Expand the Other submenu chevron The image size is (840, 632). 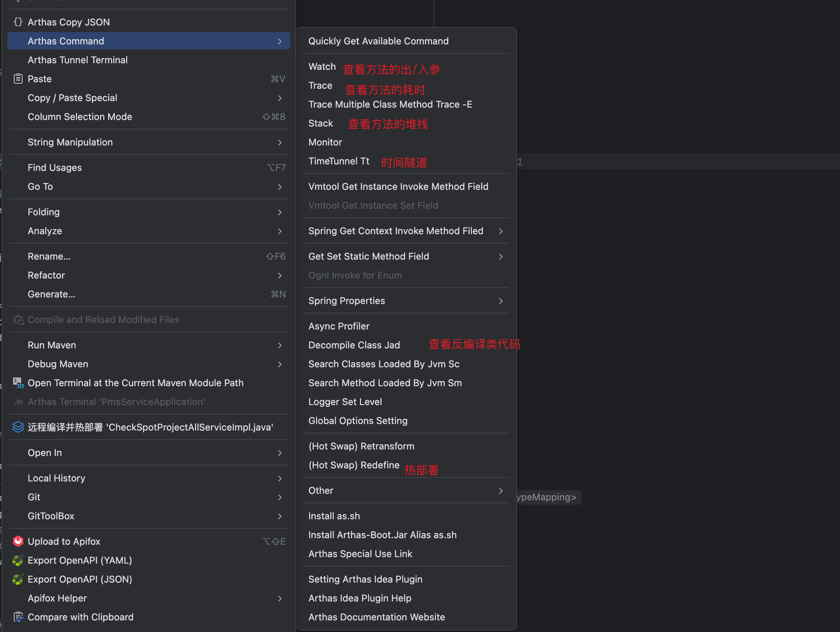500,491
